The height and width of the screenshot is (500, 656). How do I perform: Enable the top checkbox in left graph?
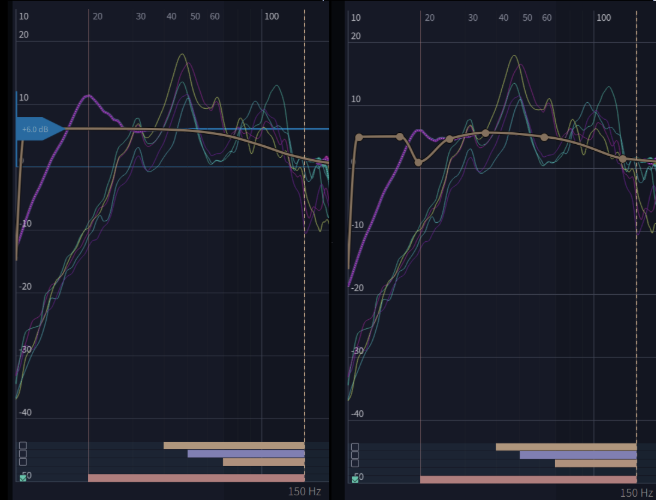(x=23, y=445)
